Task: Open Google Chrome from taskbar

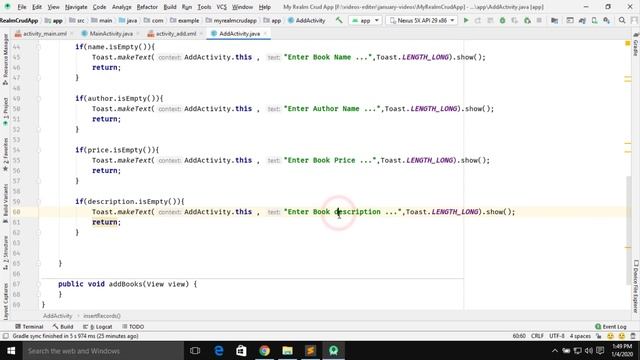Action: (x=264, y=351)
